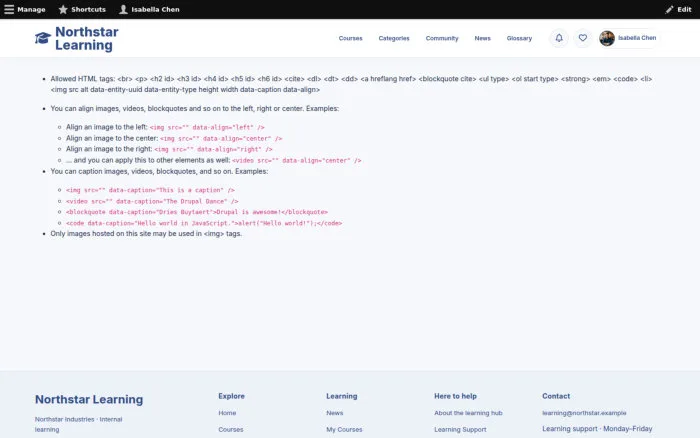Screen dimensions: 700x438
Task: Click the Shortcuts star icon
Action: (63, 9)
